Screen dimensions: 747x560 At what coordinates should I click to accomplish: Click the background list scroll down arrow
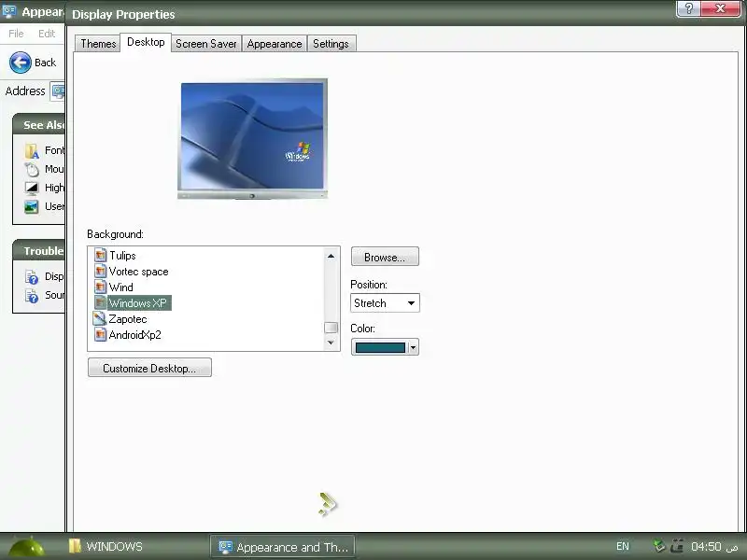click(x=331, y=343)
